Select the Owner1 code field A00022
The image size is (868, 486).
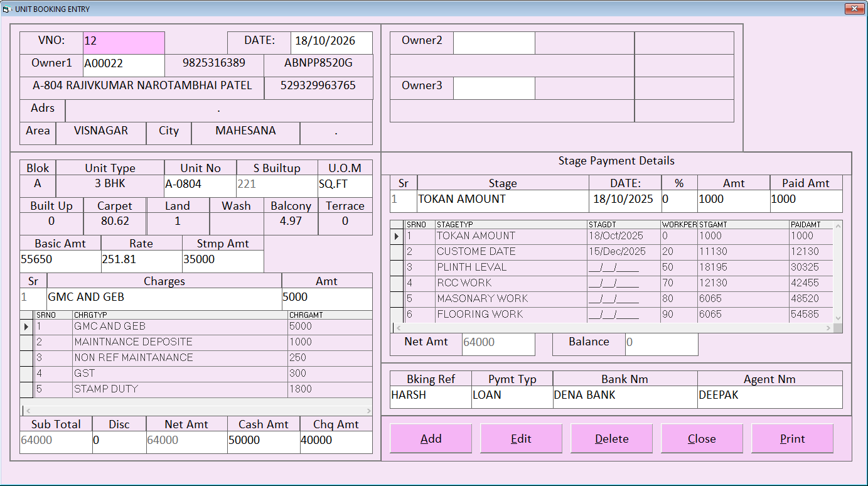tap(124, 65)
